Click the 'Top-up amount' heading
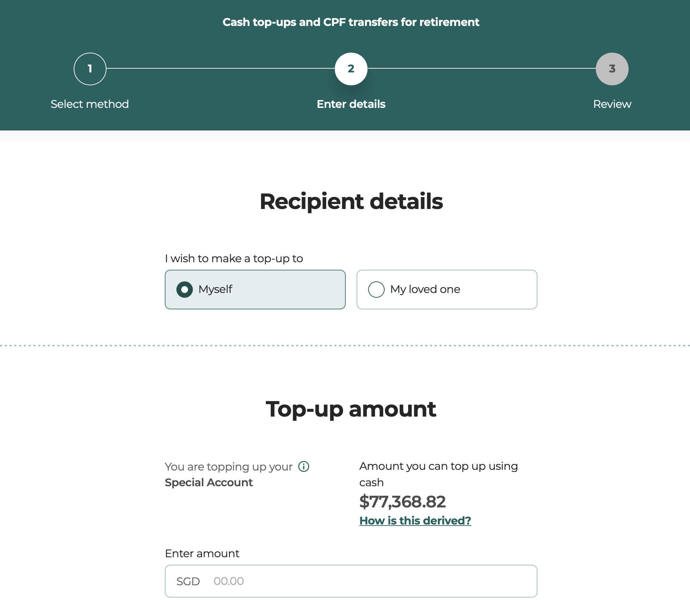 (x=351, y=409)
